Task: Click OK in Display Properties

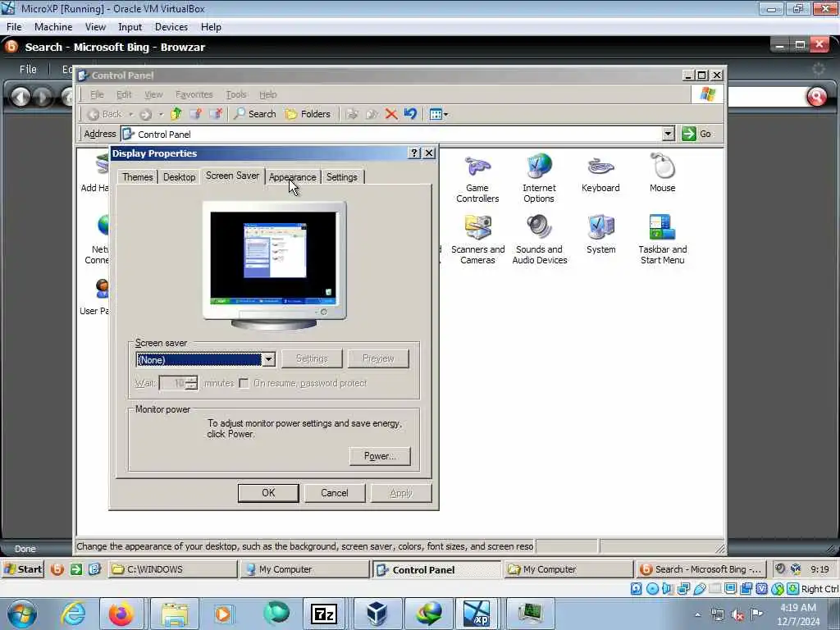Action: [268, 493]
